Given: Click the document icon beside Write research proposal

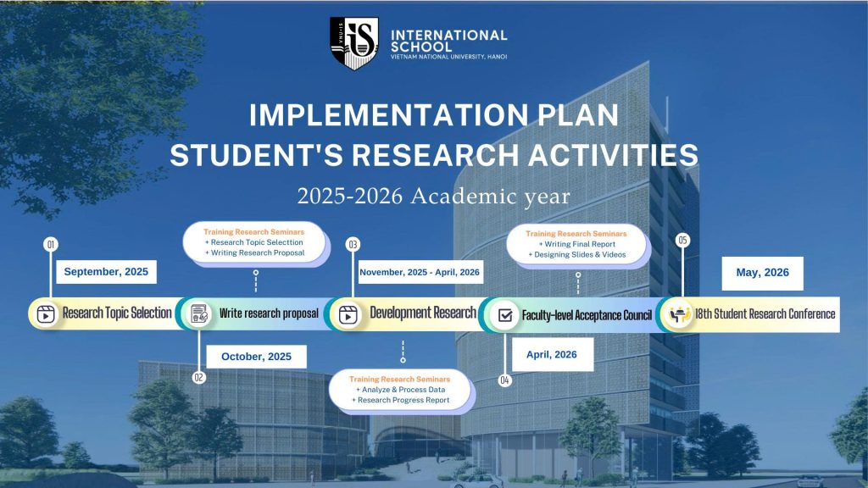Looking at the screenshot, I should point(199,314).
